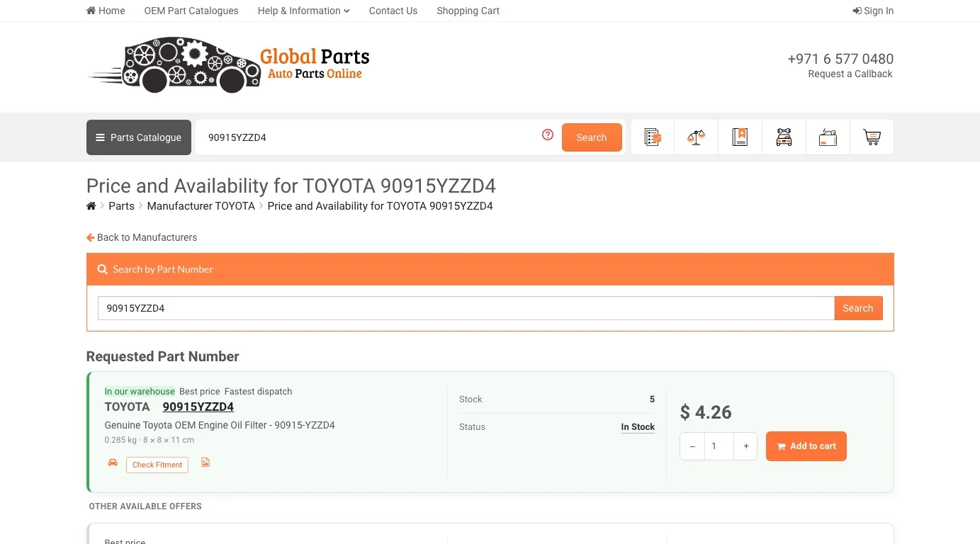The image size is (980, 544).
Task: Click the orange car icon beside Check Fitment
Action: [113, 463]
